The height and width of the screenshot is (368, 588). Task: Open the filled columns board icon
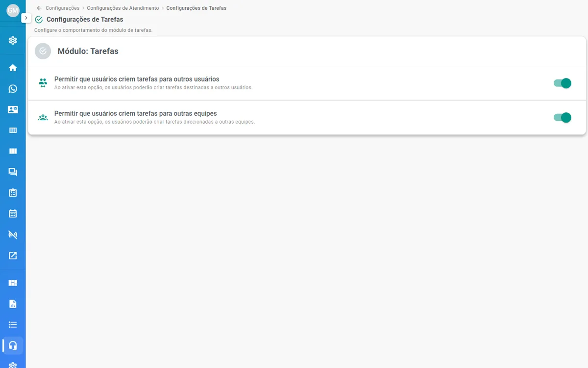coord(13,151)
